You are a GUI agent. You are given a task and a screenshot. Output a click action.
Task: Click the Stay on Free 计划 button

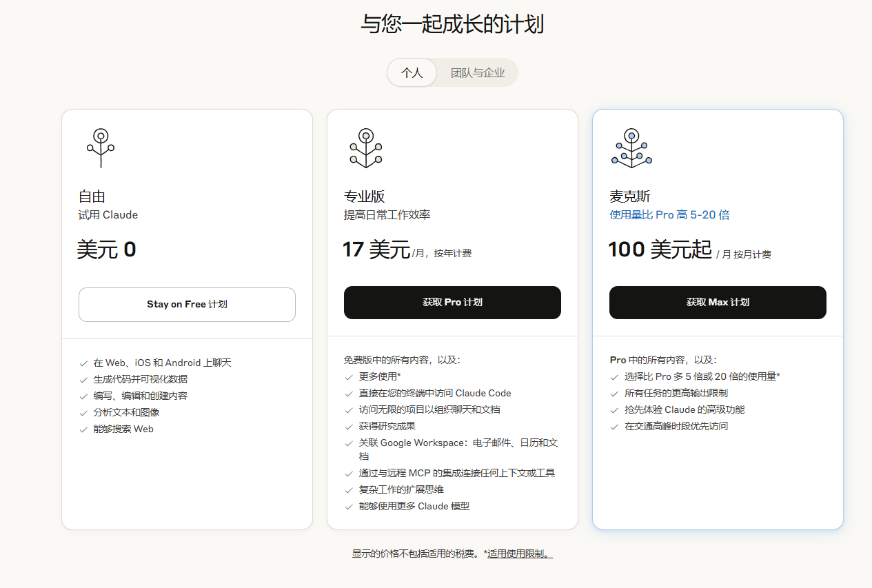point(187,304)
